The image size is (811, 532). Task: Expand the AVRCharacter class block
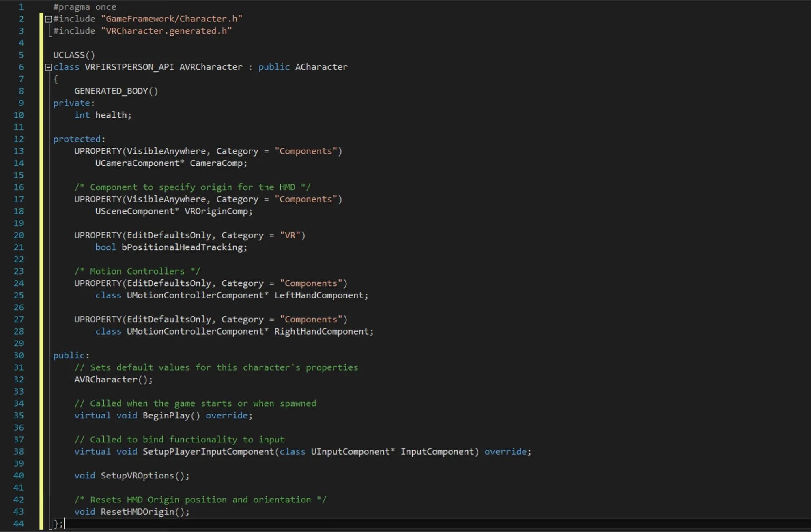tap(46, 67)
